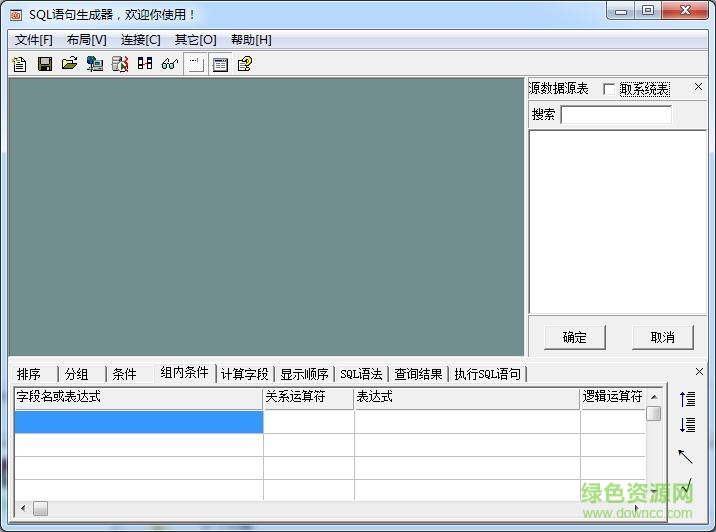Click the grid vertical scrollbar up arrow
Image resolution: width=716 pixels, height=532 pixels.
[654, 397]
